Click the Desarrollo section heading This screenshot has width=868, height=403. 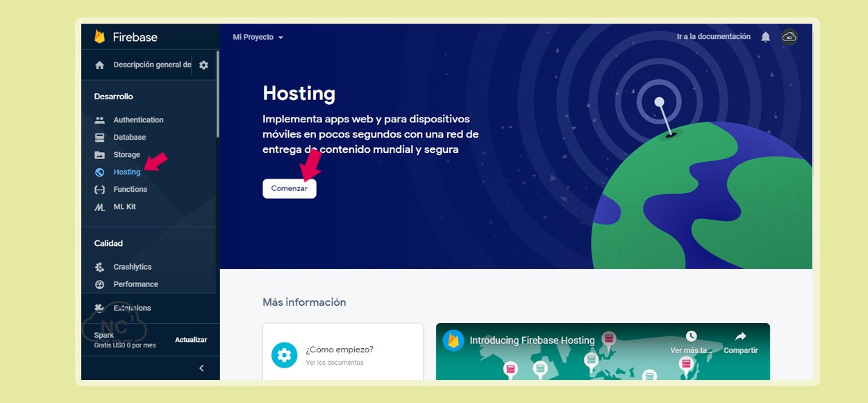114,97
